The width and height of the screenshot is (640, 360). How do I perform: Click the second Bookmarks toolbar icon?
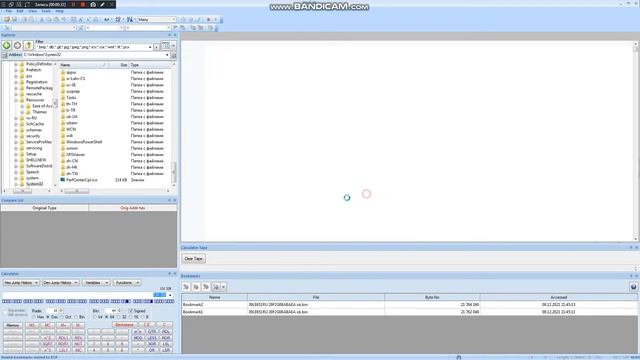pyautogui.click(x=196, y=287)
